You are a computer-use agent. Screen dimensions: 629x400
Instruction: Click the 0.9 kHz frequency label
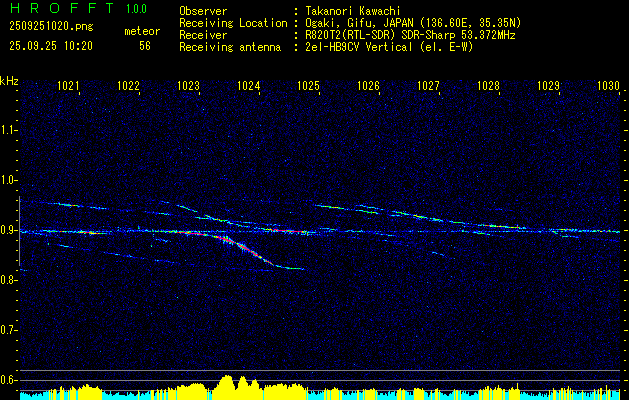pyautogui.click(x=8, y=230)
